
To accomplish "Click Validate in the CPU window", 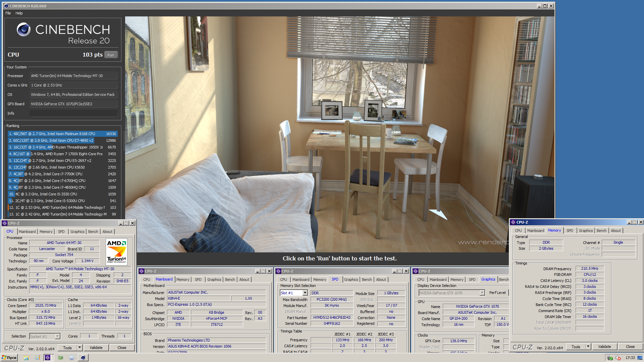I will [x=96, y=348].
